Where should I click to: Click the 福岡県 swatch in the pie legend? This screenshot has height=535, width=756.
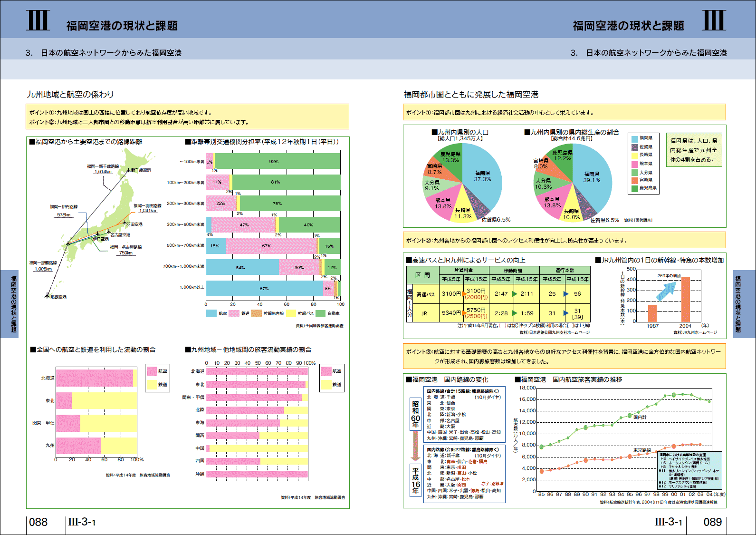pyautogui.click(x=634, y=138)
